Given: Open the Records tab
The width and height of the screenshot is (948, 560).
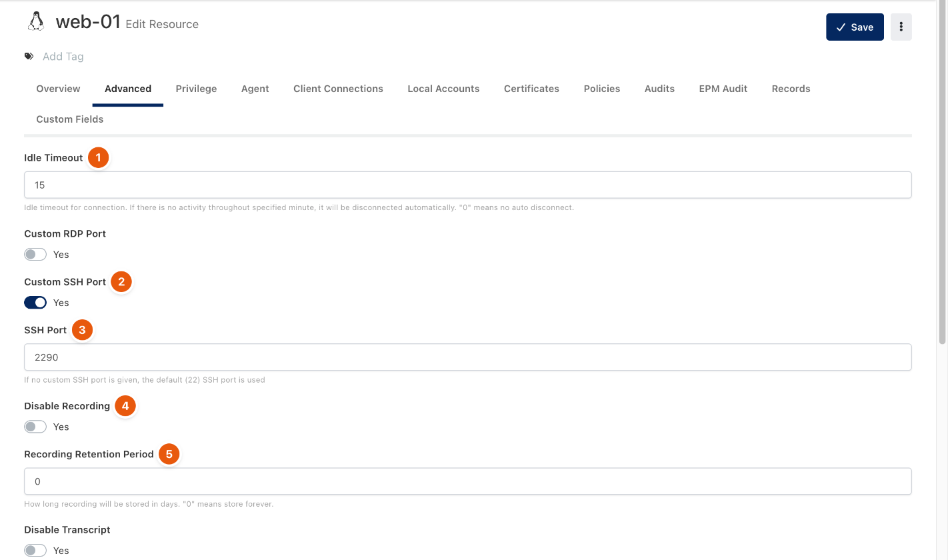Looking at the screenshot, I should [x=791, y=89].
